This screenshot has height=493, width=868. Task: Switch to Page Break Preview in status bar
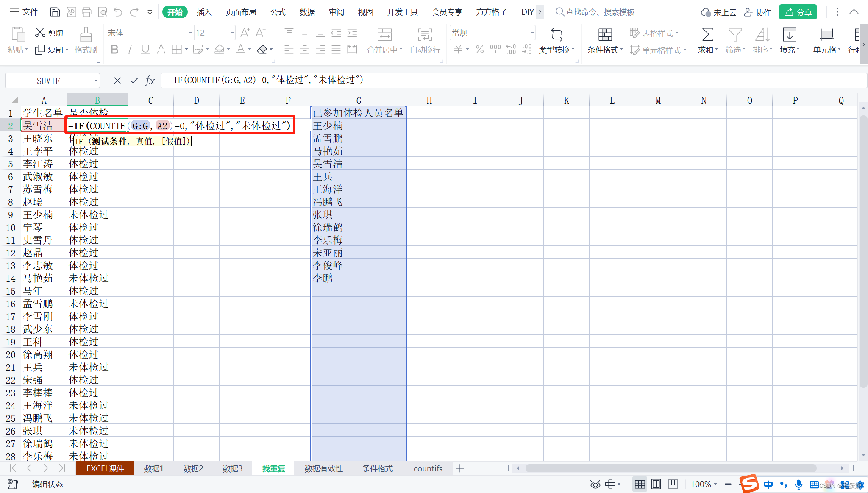pyautogui.click(x=656, y=484)
